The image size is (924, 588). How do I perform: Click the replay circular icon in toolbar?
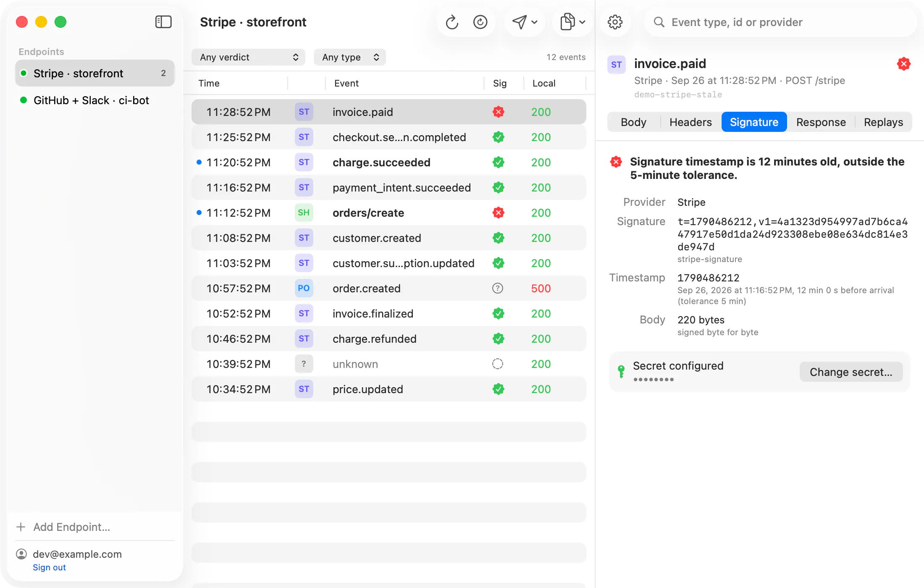(x=480, y=22)
